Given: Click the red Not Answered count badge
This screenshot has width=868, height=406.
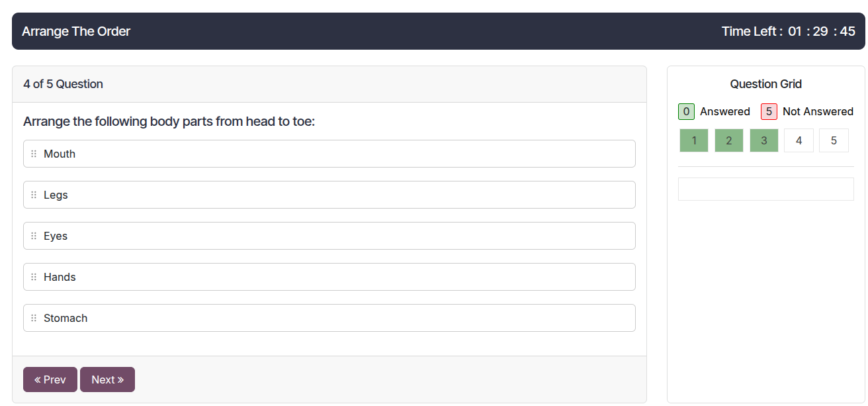Looking at the screenshot, I should tap(769, 111).
